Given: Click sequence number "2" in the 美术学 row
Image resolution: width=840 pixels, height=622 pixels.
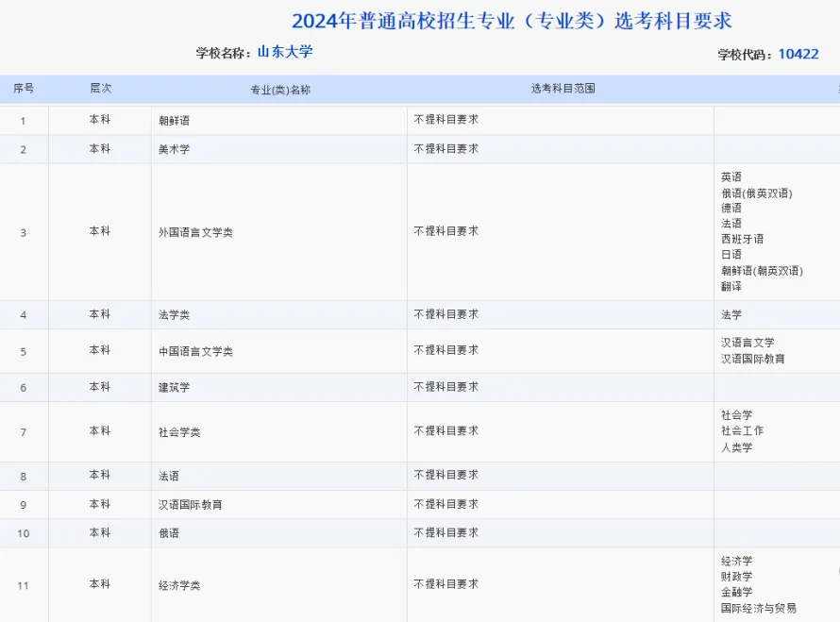Looking at the screenshot, I should (23, 150).
